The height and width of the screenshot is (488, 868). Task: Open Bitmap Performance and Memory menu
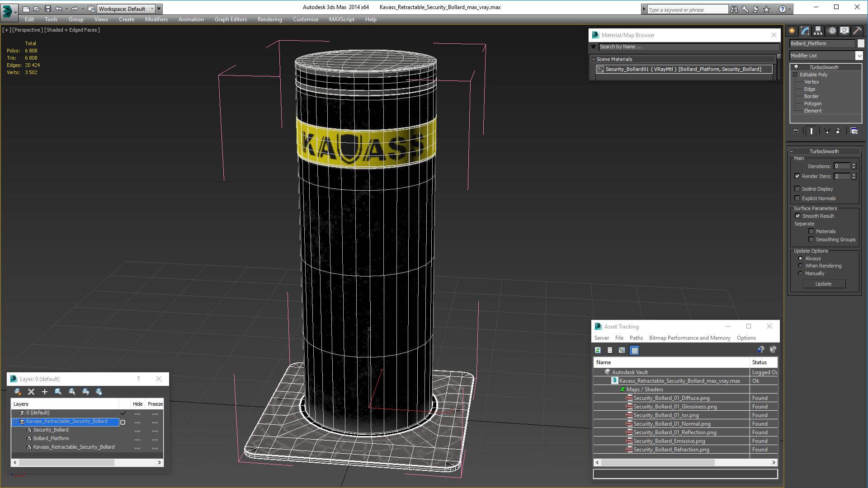689,338
